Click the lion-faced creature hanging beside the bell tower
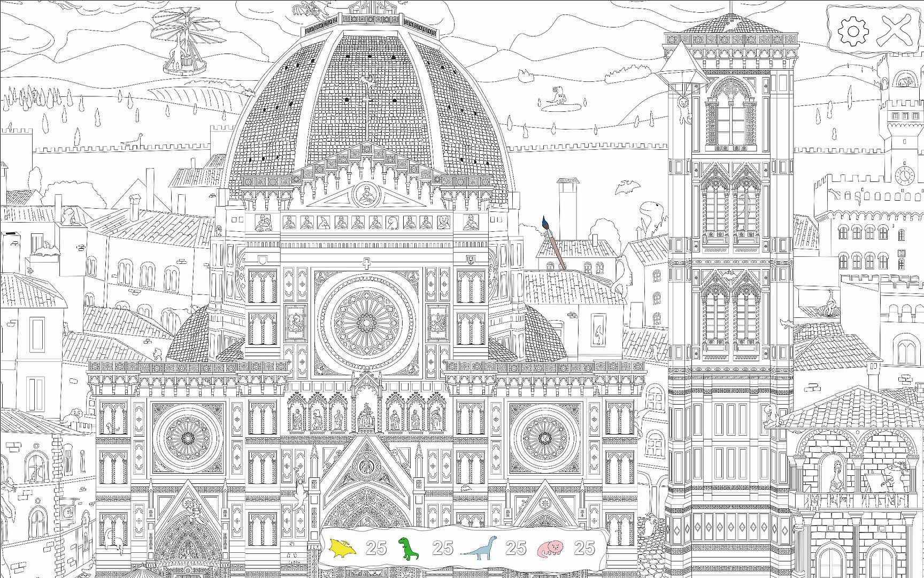 (x=683, y=109)
